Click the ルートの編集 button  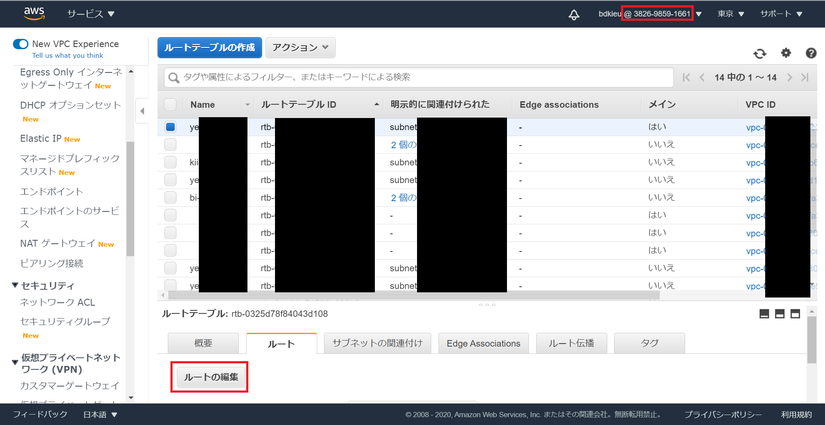pyautogui.click(x=210, y=377)
